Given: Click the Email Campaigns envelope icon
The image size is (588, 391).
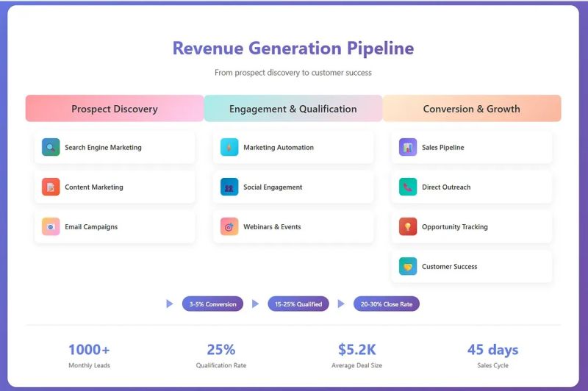Looking at the screenshot, I should pos(51,227).
